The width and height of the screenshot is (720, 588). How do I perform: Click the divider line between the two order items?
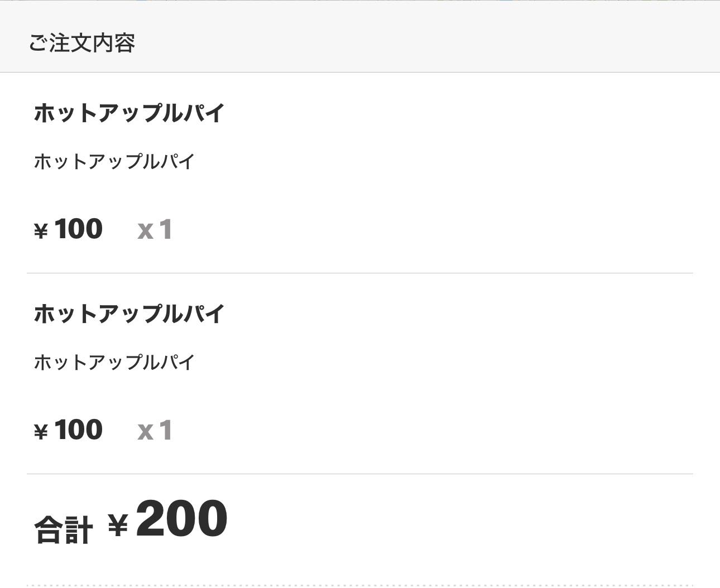coord(360,273)
